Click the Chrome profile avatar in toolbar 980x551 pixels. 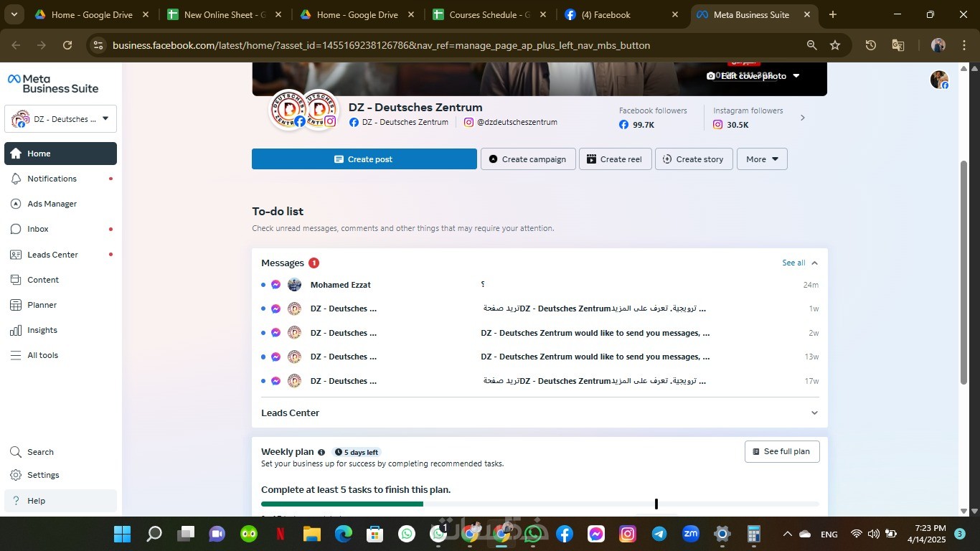tap(938, 45)
